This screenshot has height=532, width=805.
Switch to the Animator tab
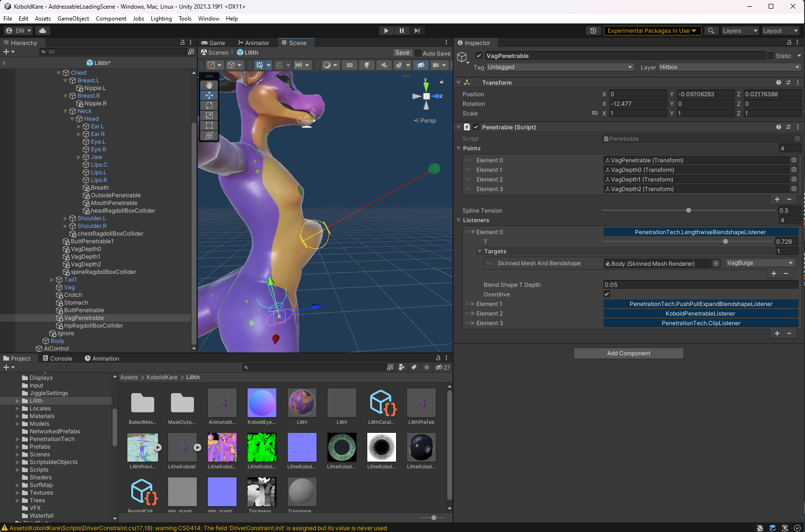tap(254, 43)
